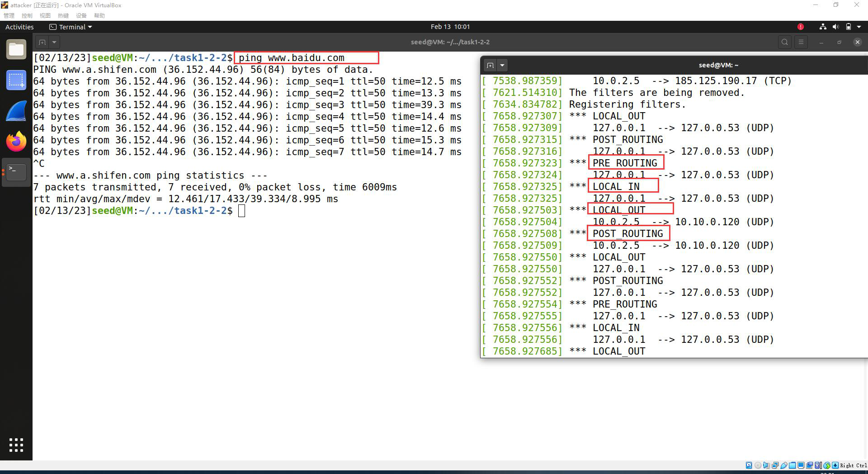The height and width of the screenshot is (474, 868).
Task: Click the Show Applications grid in the dock
Action: (x=16, y=445)
